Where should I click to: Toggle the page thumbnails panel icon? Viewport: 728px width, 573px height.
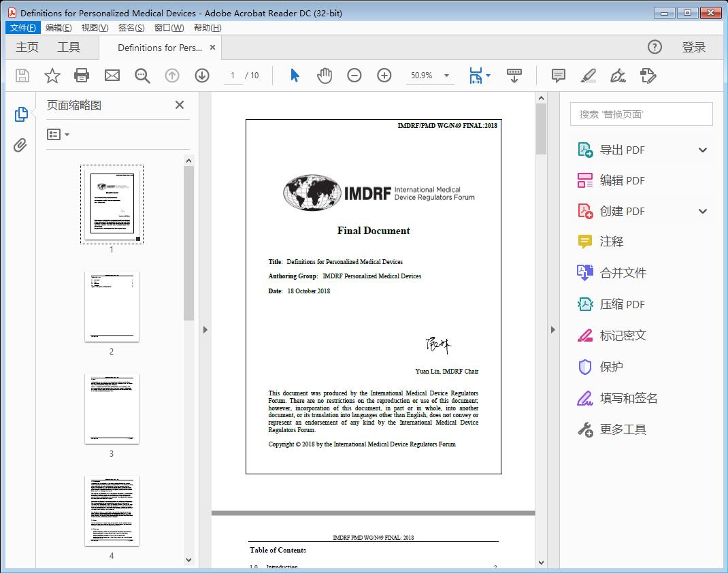(20, 114)
